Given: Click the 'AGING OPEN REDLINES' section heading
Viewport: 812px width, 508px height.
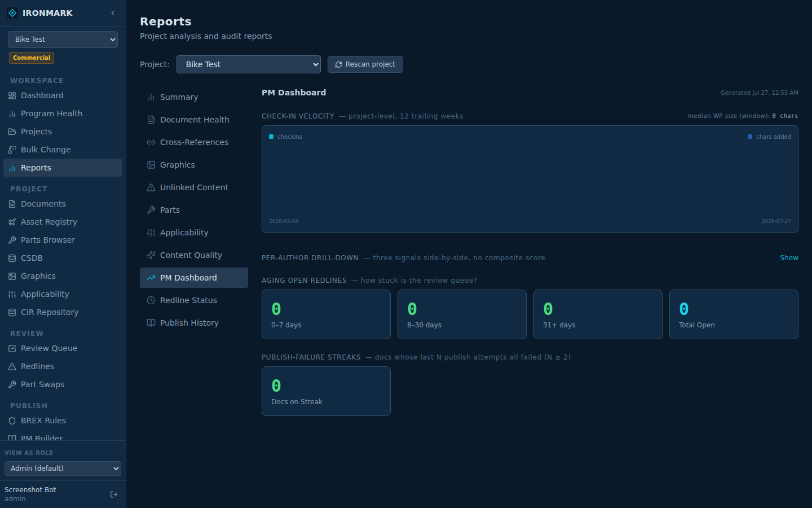Looking at the screenshot, I should coord(304,281).
